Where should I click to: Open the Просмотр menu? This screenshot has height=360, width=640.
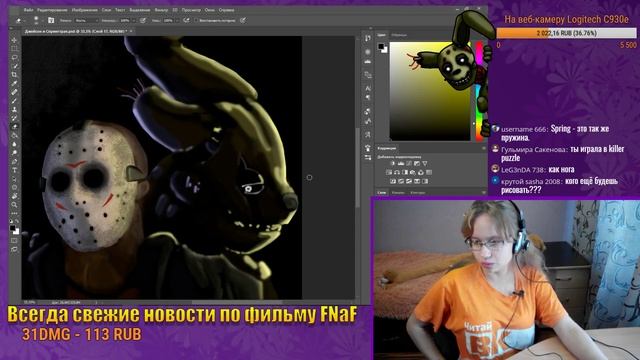point(191,10)
